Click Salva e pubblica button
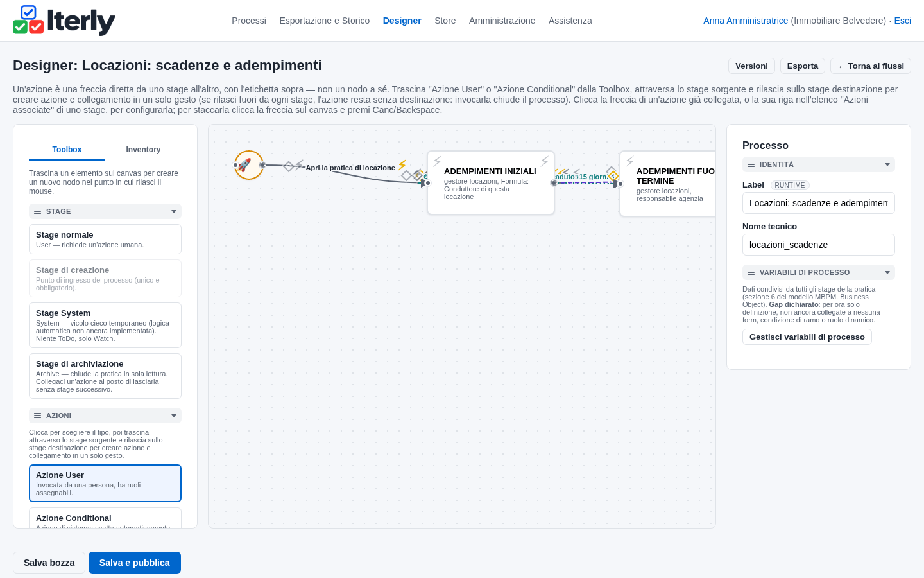Screen dimensions: 924x578 135,563
